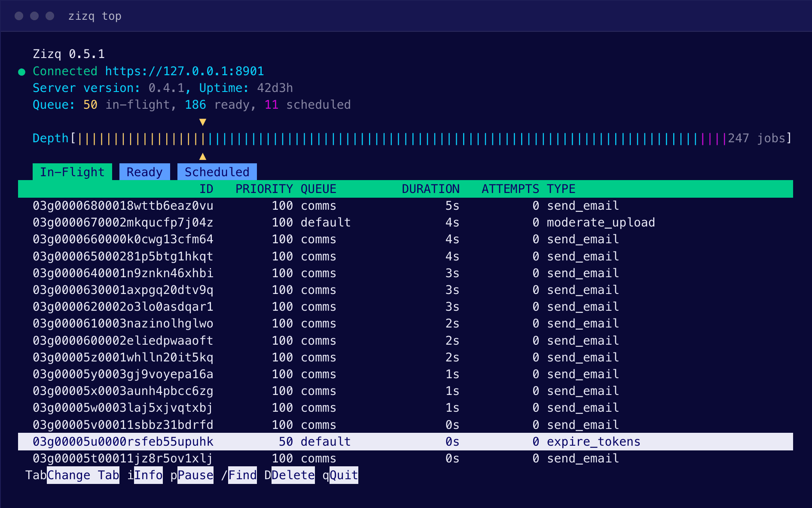
Task: Activate the Find command
Action: click(x=242, y=475)
